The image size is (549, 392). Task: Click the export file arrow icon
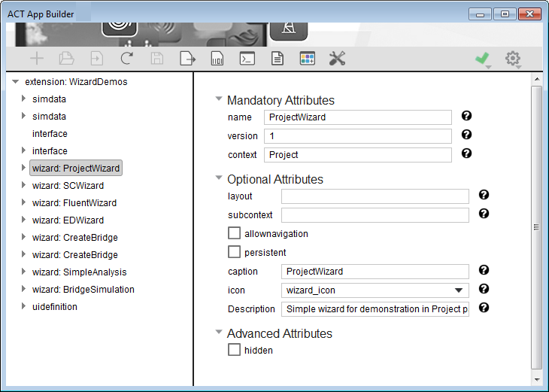click(187, 59)
